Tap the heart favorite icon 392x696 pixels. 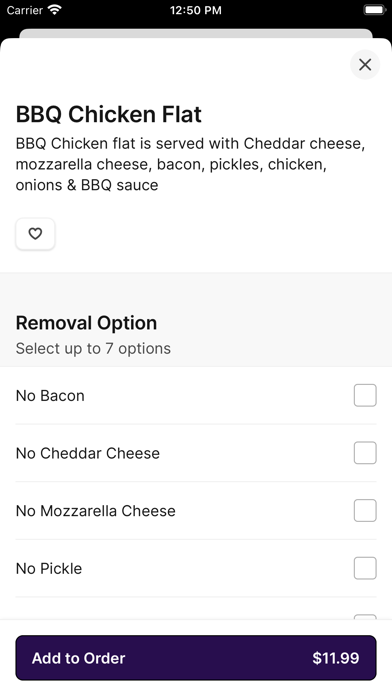35,233
